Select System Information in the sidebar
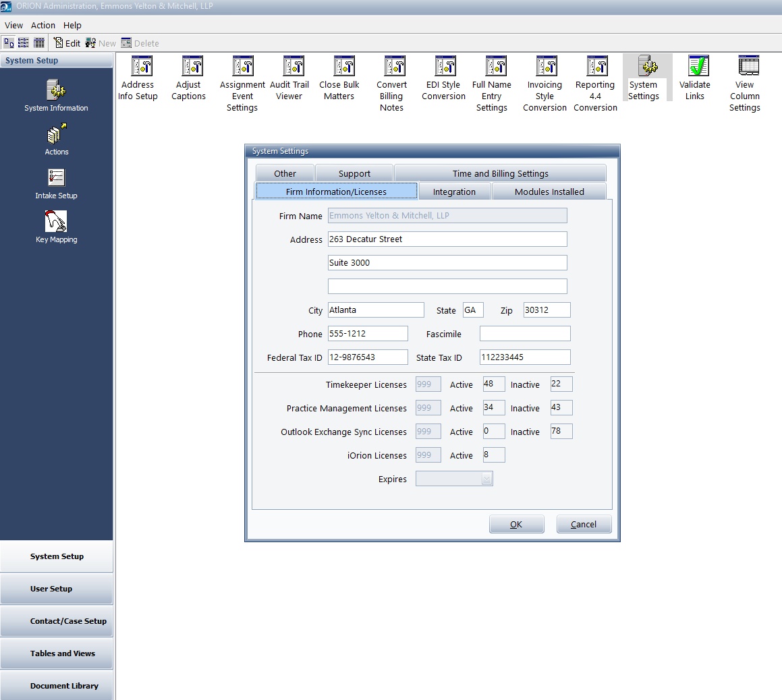 click(x=57, y=95)
